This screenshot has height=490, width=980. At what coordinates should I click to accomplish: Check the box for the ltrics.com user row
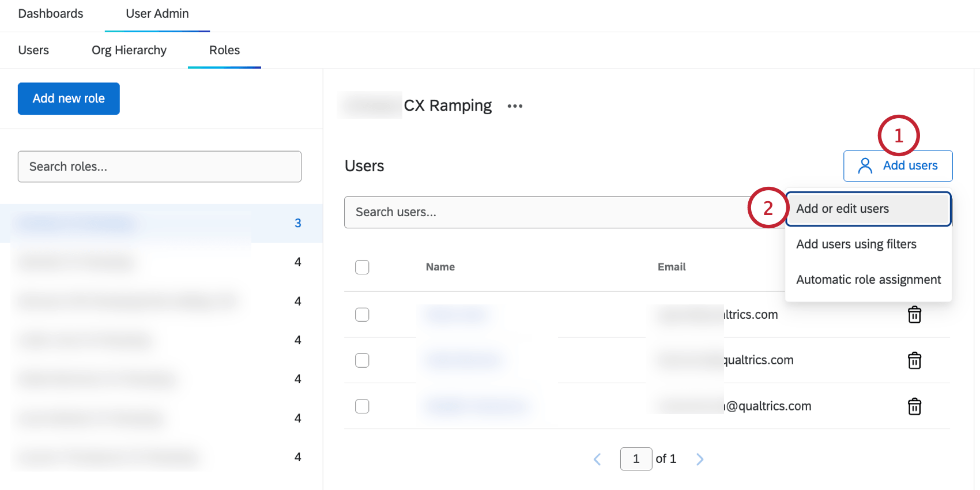pyautogui.click(x=362, y=314)
